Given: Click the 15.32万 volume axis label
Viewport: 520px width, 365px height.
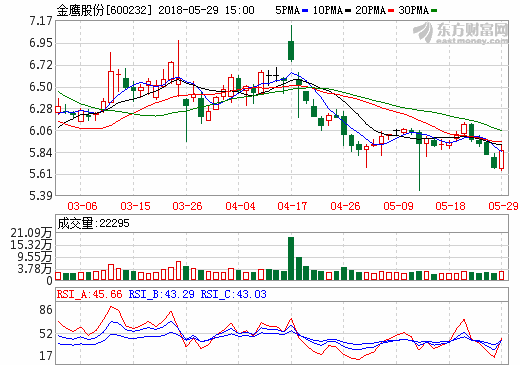Looking at the screenshot, I should (31, 245).
